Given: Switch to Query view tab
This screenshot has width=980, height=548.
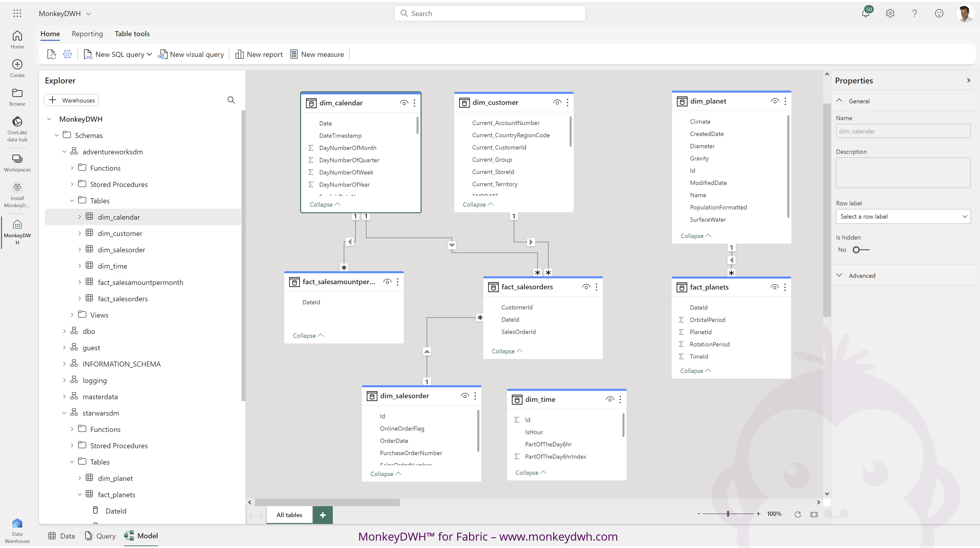Looking at the screenshot, I should (101, 536).
